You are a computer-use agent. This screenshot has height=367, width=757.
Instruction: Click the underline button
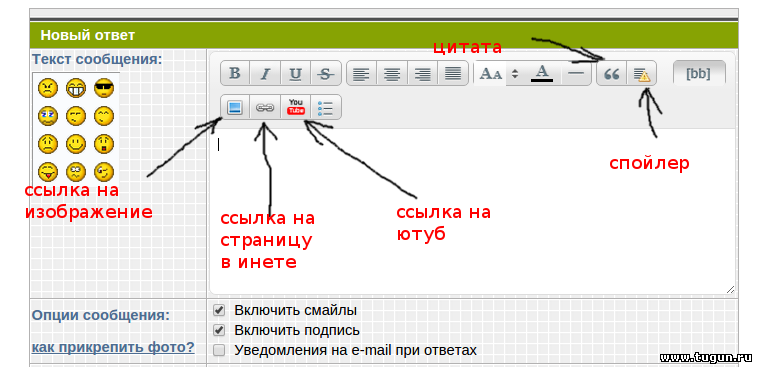(295, 73)
